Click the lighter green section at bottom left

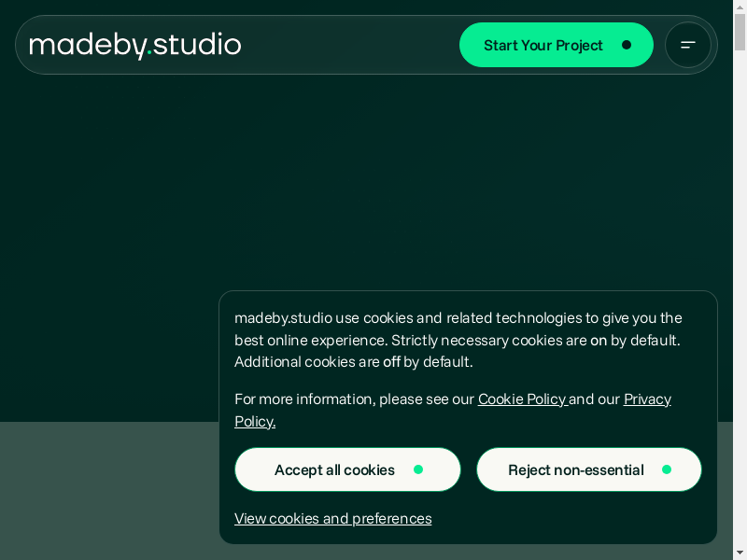tap(103, 490)
